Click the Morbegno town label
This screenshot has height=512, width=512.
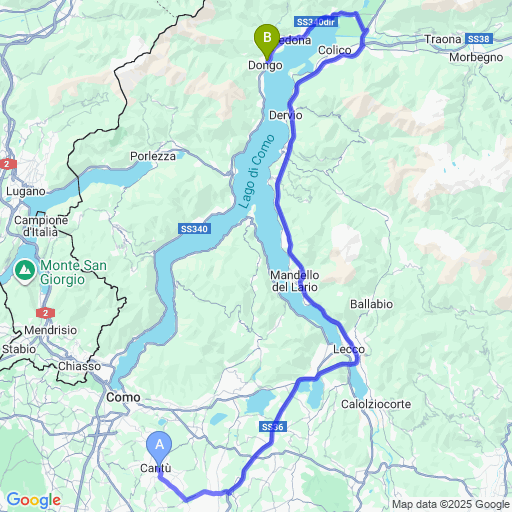476,57
